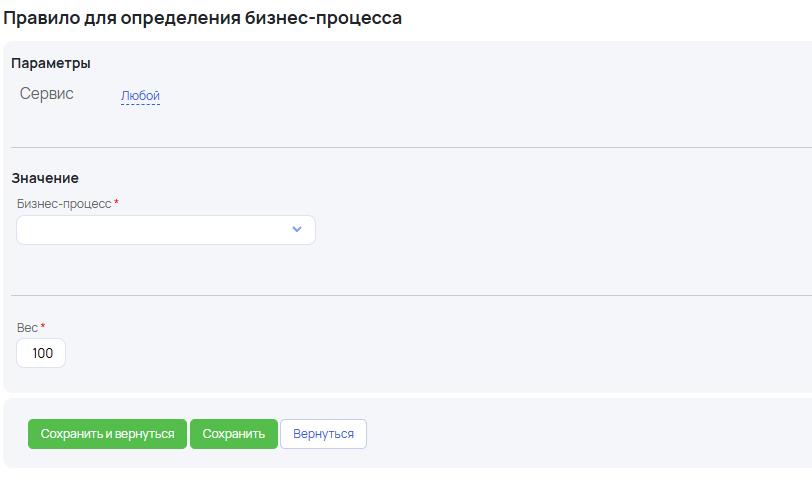Image resolution: width=812 pixels, height=489 pixels.
Task: Click the value 100 in the weight box
Action: click(x=43, y=353)
